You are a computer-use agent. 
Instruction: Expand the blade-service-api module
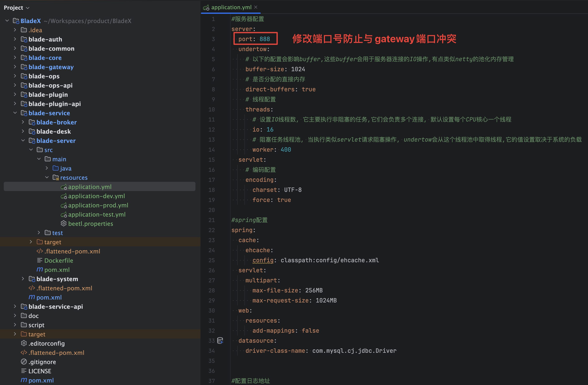(x=15, y=306)
